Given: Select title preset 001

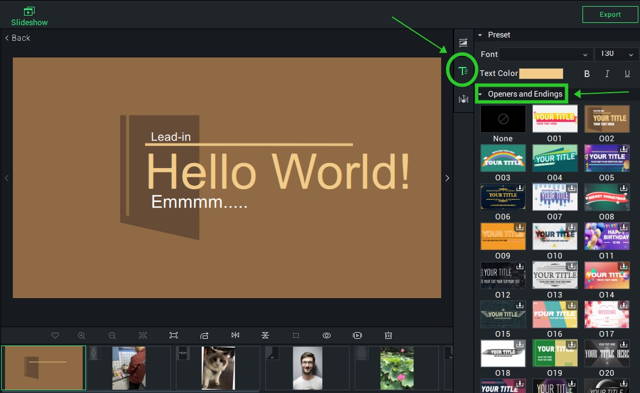Looking at the screenshot, I should click(555, 119).
